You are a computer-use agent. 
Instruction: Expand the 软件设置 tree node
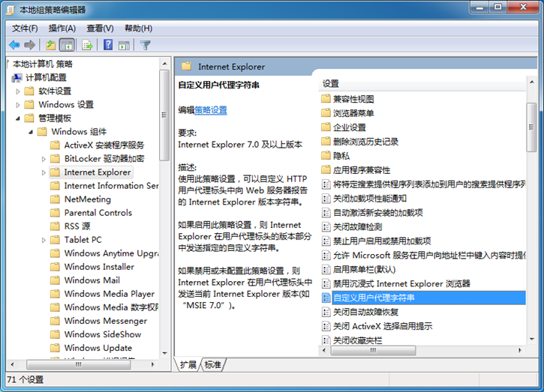click(x=19, y=91)
